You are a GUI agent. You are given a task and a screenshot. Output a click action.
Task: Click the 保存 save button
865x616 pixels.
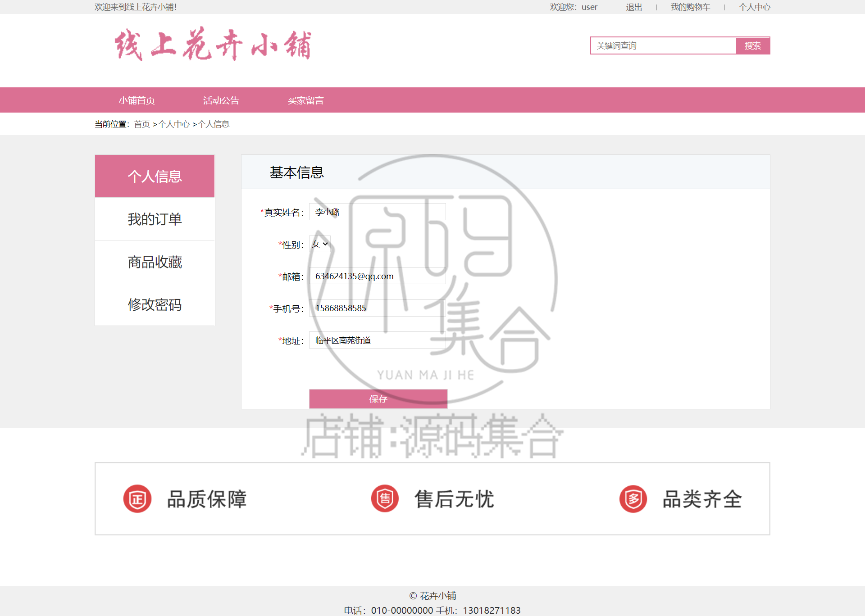pyautogui.click(x=378, y=399)
